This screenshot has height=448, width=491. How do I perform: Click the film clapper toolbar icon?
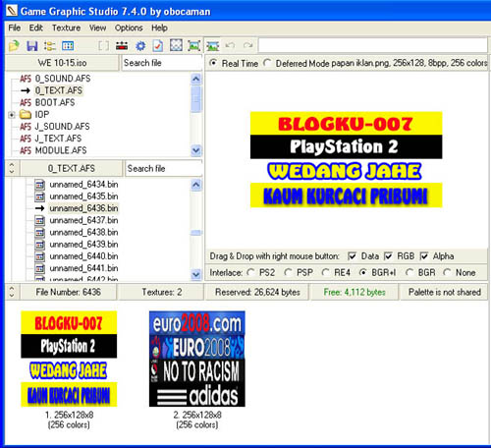tap(122, 46)
